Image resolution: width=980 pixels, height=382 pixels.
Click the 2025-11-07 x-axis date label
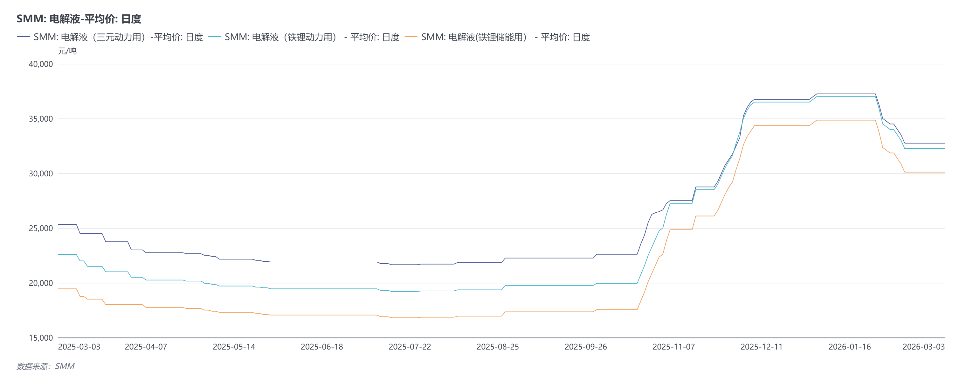[673, 347]
